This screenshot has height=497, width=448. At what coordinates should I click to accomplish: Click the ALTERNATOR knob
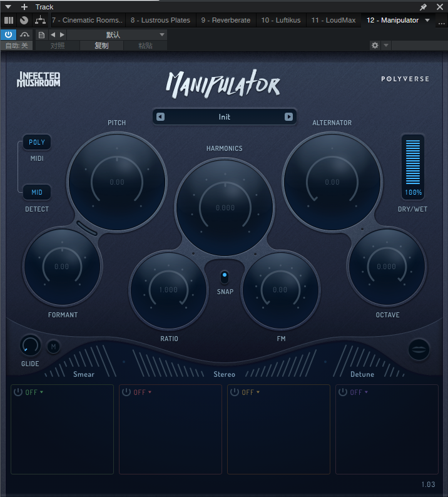332,182
